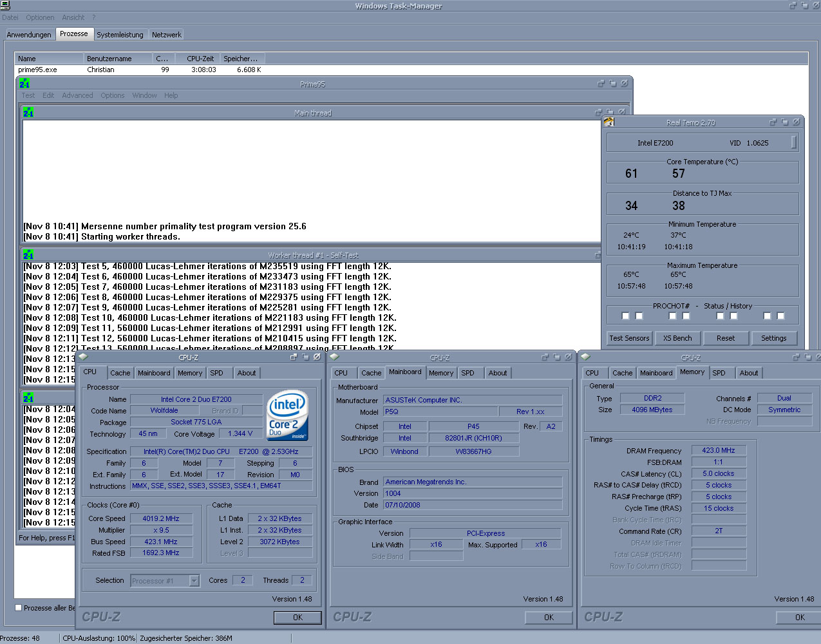Select the prime95.exe process row
The image size is (821, 644).
pyautogui.click(x=140, y=70)
